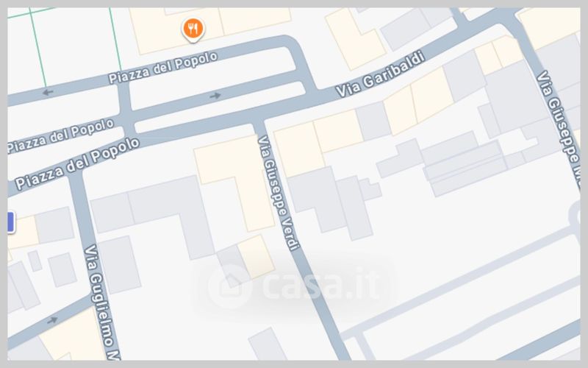This screenshot has width=588, height=368.
Task: Click the Via Giuseppe Verdi street label
Action: (279, 193)
